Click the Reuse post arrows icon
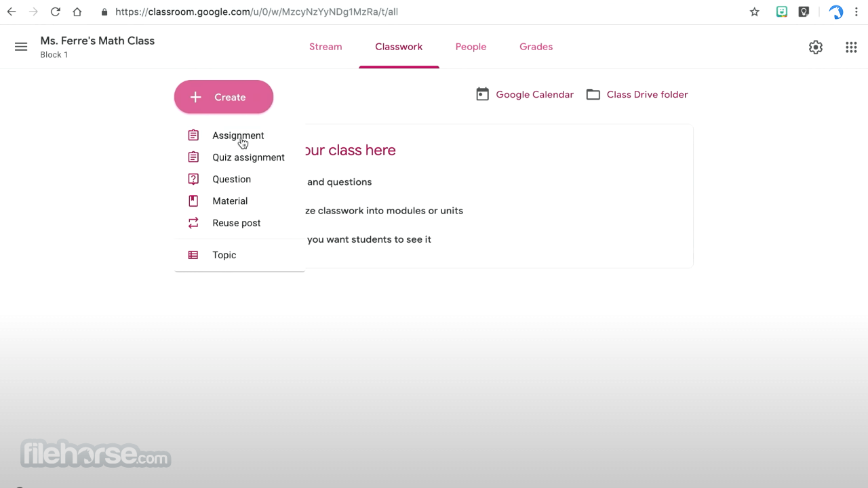Viewport: 868px width, 488px height. (x=193, y=222)
